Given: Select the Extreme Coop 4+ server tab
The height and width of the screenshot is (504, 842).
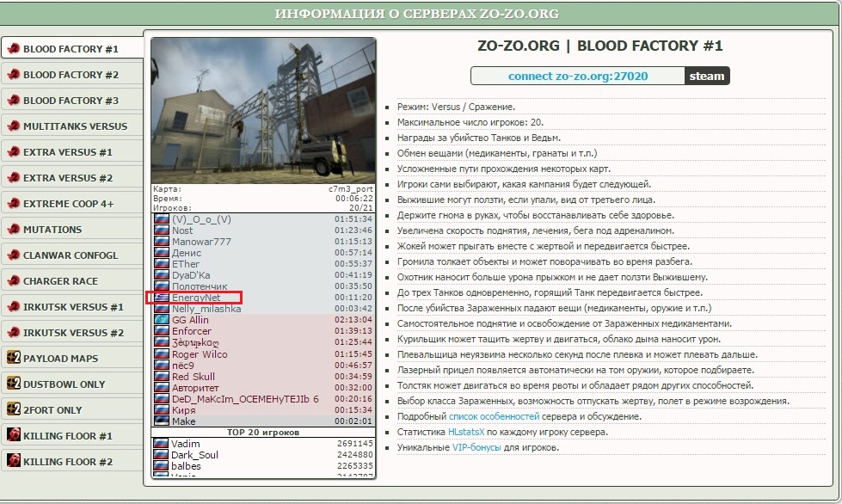Looking at the screenshot, I should pos(68,204).
